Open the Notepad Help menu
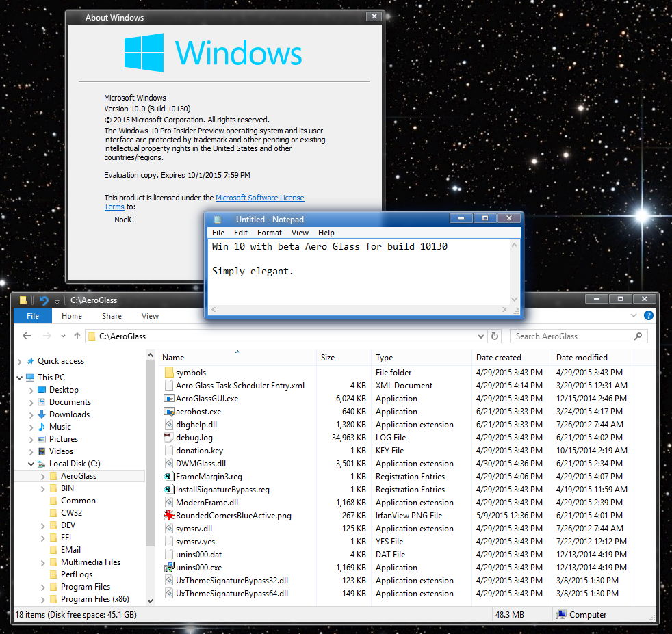 (326, 233)
